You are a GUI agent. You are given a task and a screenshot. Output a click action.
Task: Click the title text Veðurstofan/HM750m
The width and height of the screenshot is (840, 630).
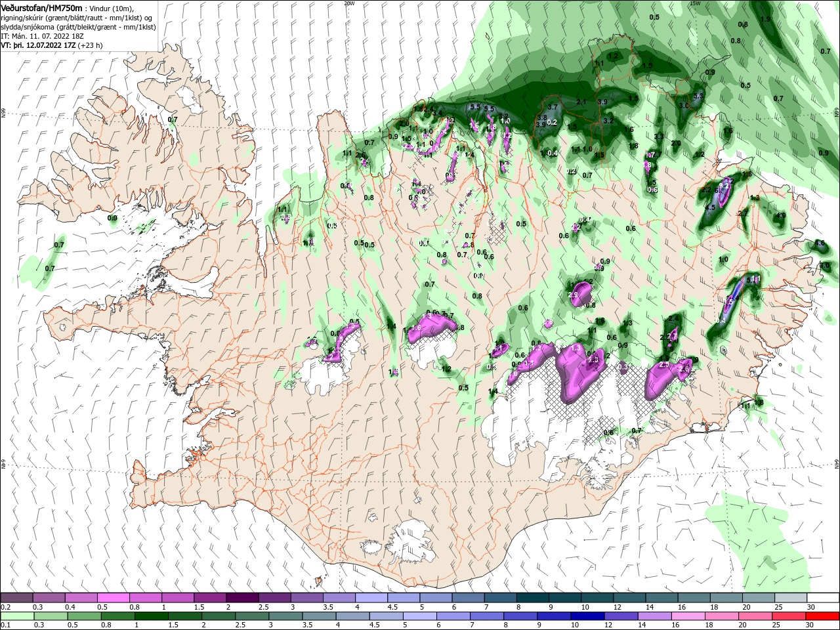click(x=42, y=8)
